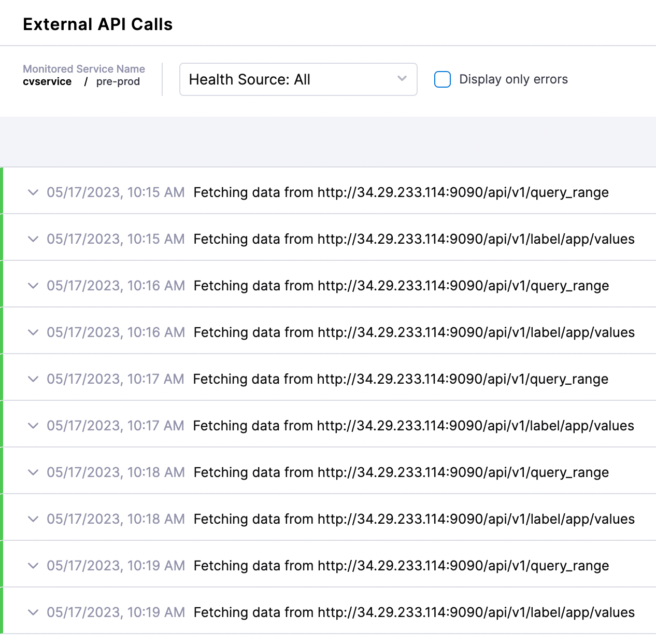Screen dimensions: 656x644
Task: Expand the 10:18 AM query_range log entry
Action: 32,472
